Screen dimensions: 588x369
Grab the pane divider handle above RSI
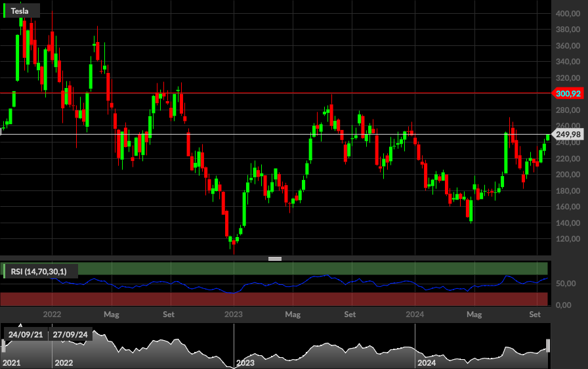click(275, 259)
